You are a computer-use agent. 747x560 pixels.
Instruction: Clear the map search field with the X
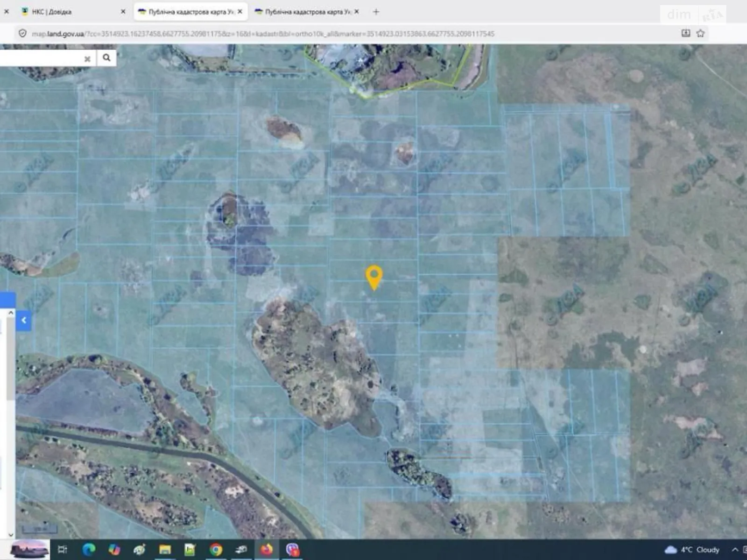pos(87,59)
